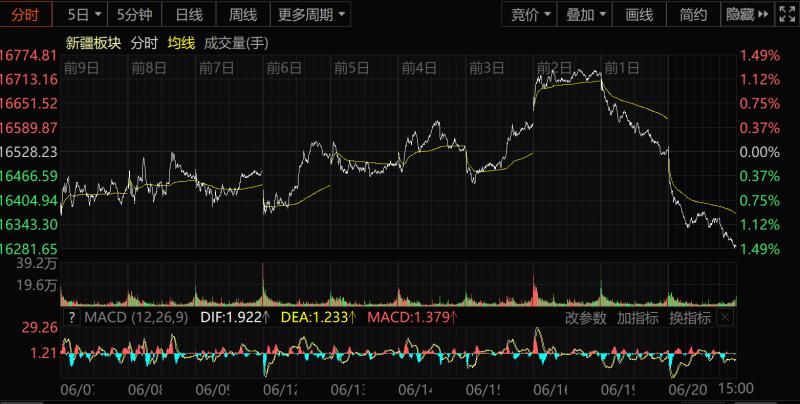
Task: Click the 06/20 date on time axis
Action: coord(688,390)
